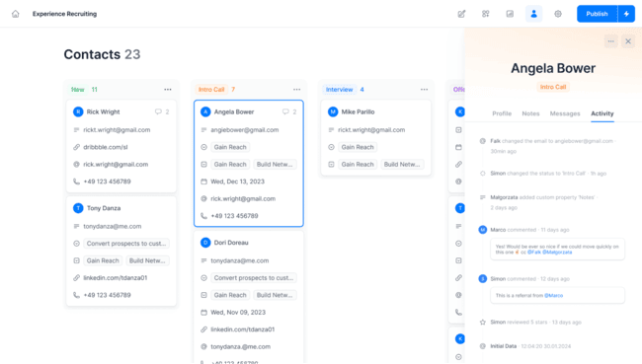The image size is (642, 364).
Task: Click the Interview column label
Action: 340,90
